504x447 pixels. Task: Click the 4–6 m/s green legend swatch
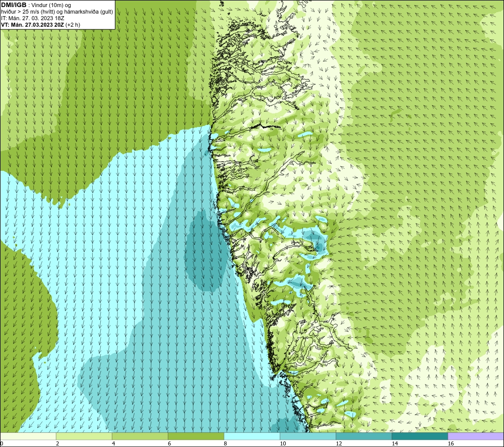point(140,436)
